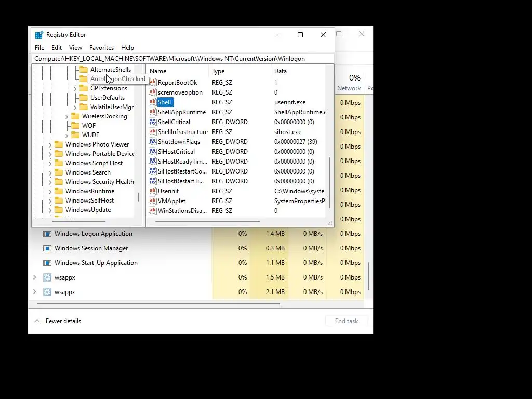Collapse Task Manager with Fewer details chevron

pyautogui.click(x=37, y=321)
